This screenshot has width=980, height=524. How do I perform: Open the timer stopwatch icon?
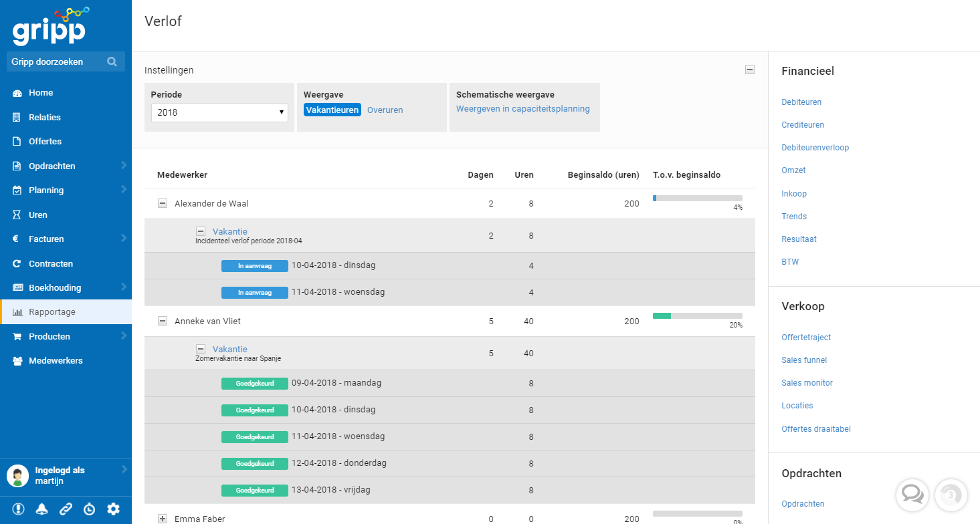click(90, 509)
